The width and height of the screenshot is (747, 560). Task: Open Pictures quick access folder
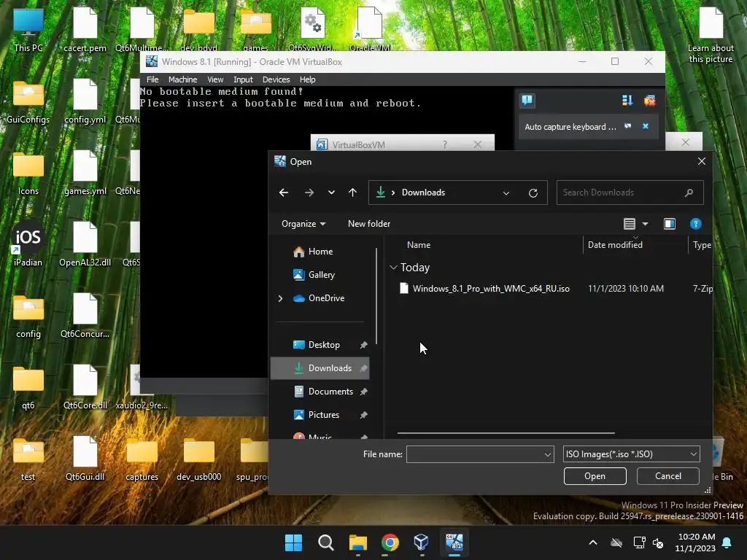(x=323, y=415)
